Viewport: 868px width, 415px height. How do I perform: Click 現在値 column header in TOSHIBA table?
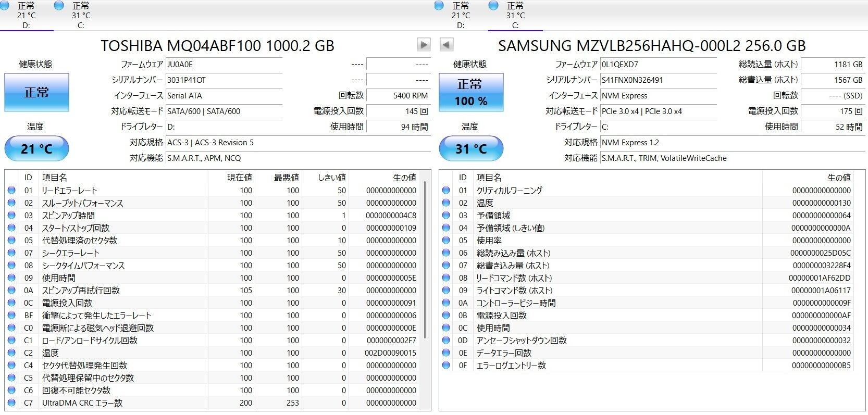[239, 178]
